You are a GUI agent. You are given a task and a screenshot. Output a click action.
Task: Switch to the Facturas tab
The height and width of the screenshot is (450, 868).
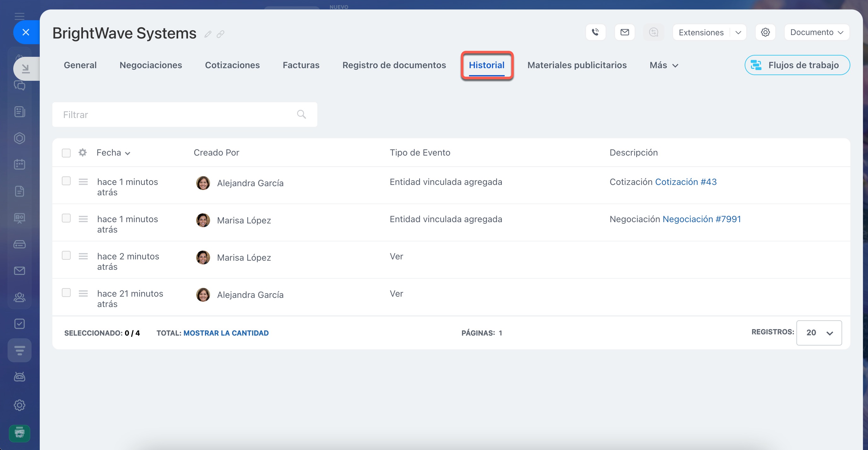301,65
